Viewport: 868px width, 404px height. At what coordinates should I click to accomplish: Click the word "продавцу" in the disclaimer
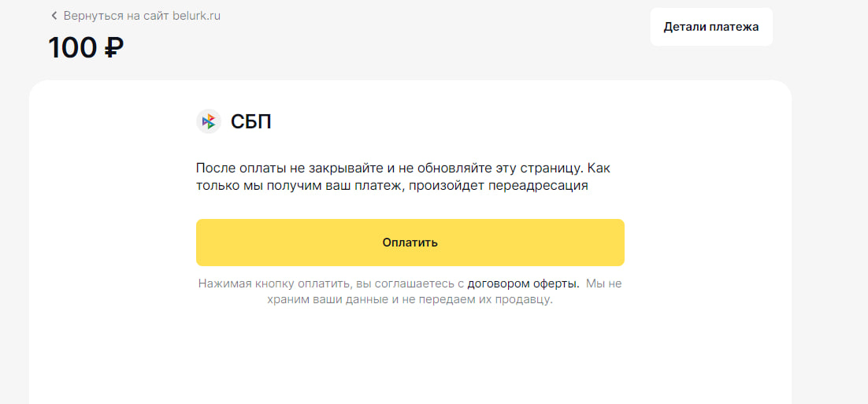click(526, 300)
